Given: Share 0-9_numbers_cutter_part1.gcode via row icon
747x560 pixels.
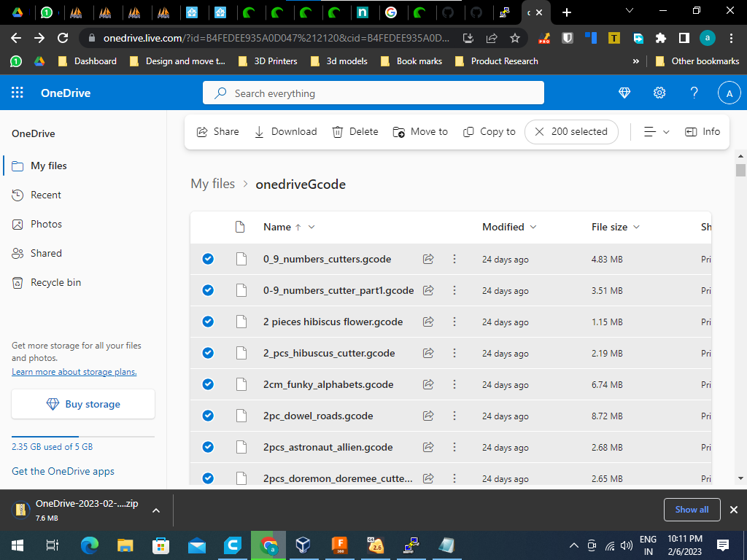Looking at the screenshot, I should click(428, 290).
